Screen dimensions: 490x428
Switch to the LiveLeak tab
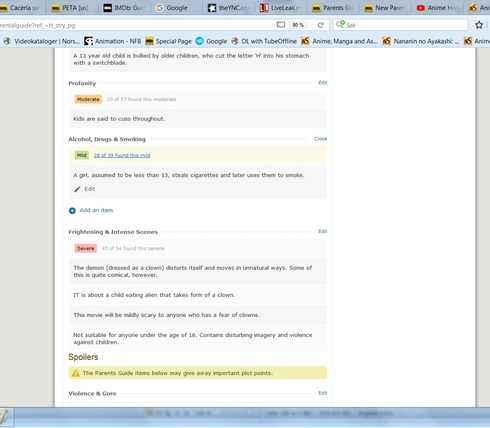pyautogui.click(x=280, y=8)
